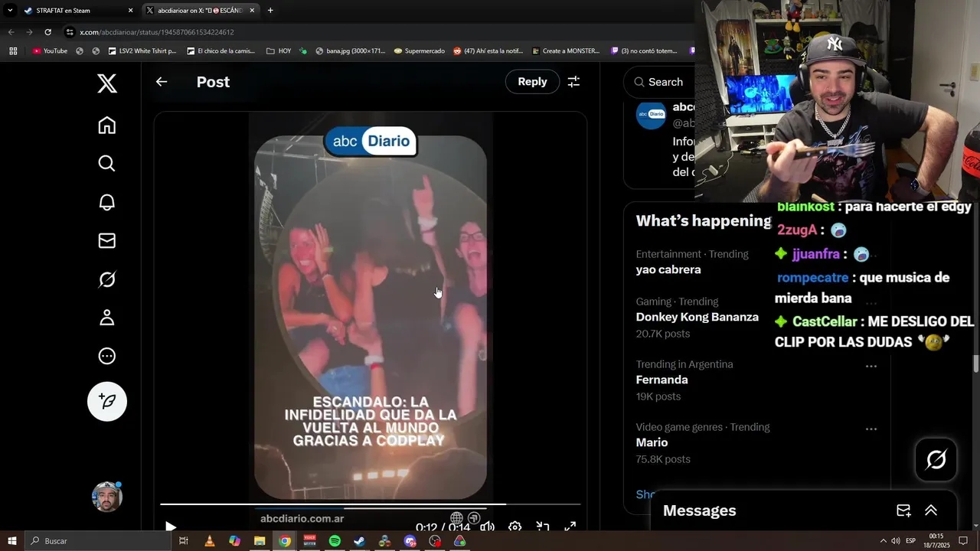Select the abcdiarioar on X tab

[x=201, y=11]
